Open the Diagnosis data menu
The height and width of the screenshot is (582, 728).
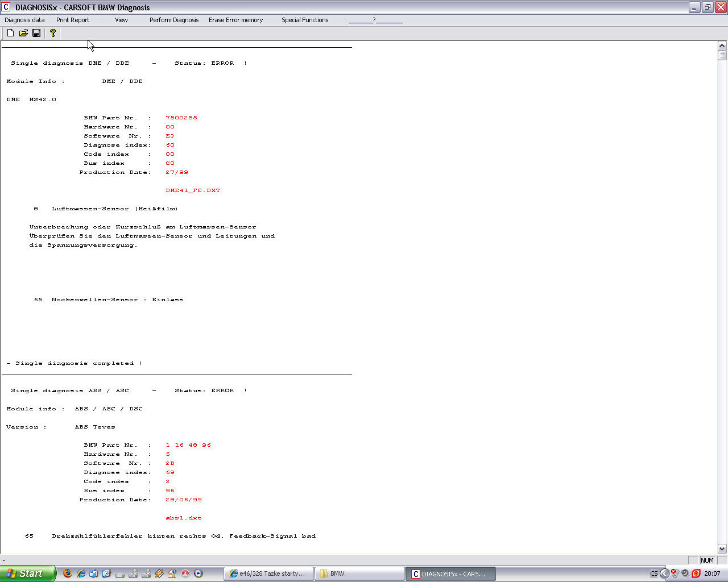click(24, 20)
